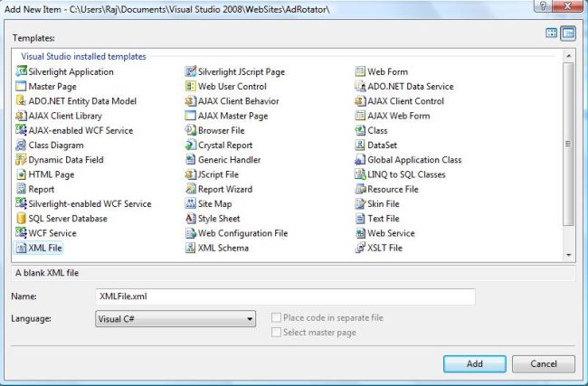The image size is (588, 386).
Task: Choose the WCF Service template icon
Action: pos(21,232)
